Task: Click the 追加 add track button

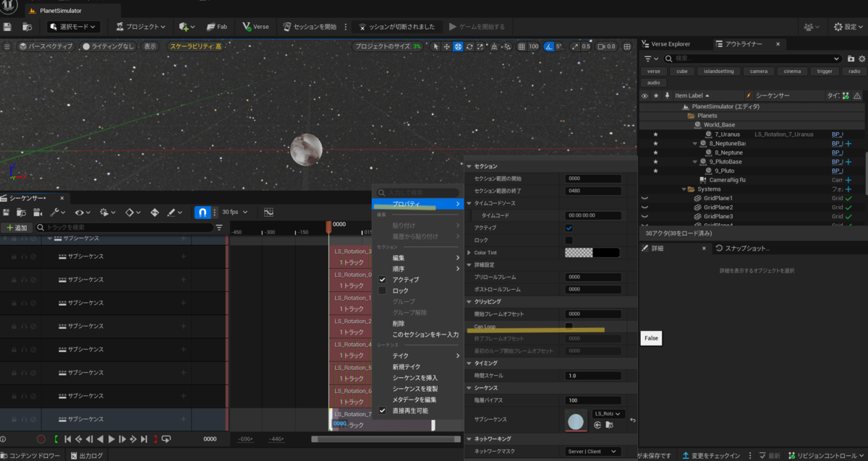Action: click(17, 228)
